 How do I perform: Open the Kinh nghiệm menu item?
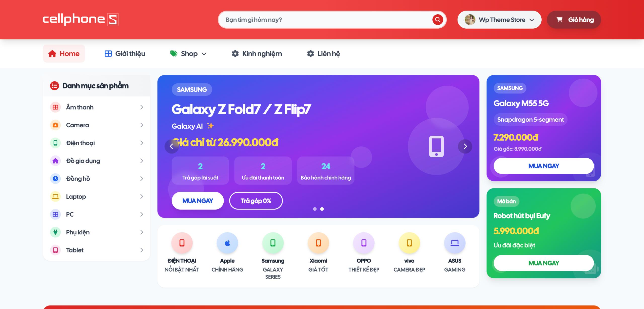pyautogui.click(x=257, y=54)
